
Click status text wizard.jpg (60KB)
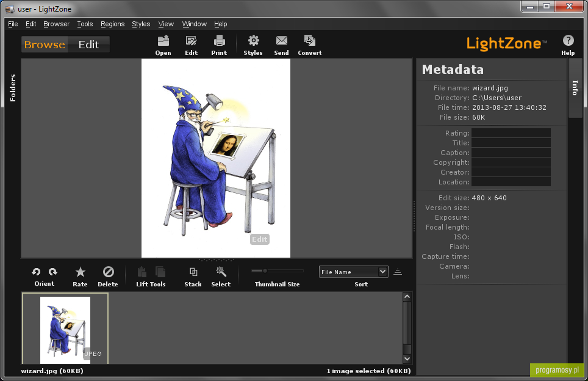coord(52,371)
